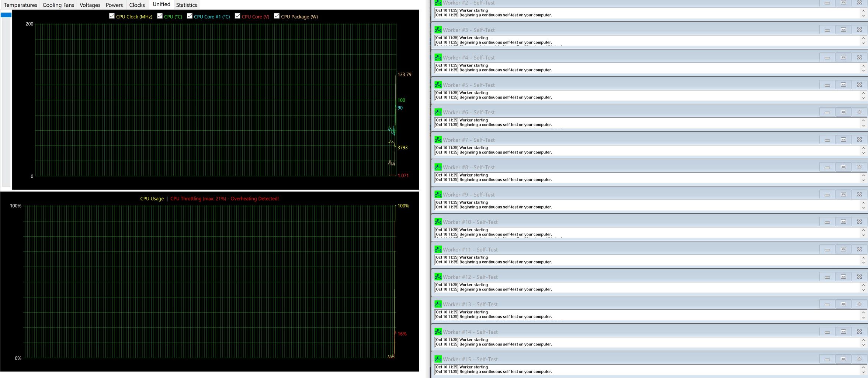The height and width of the screenshot is (378, 868).
Task: Minimize the Worker #9 Self-Test window
Action: point(827,195)
